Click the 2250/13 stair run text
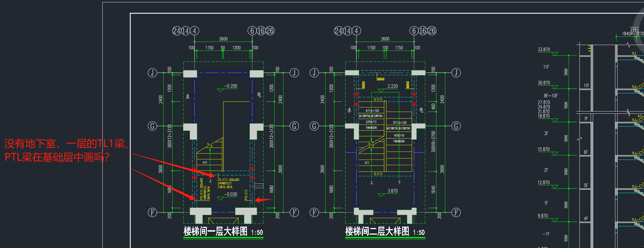 tap(371, 122)
